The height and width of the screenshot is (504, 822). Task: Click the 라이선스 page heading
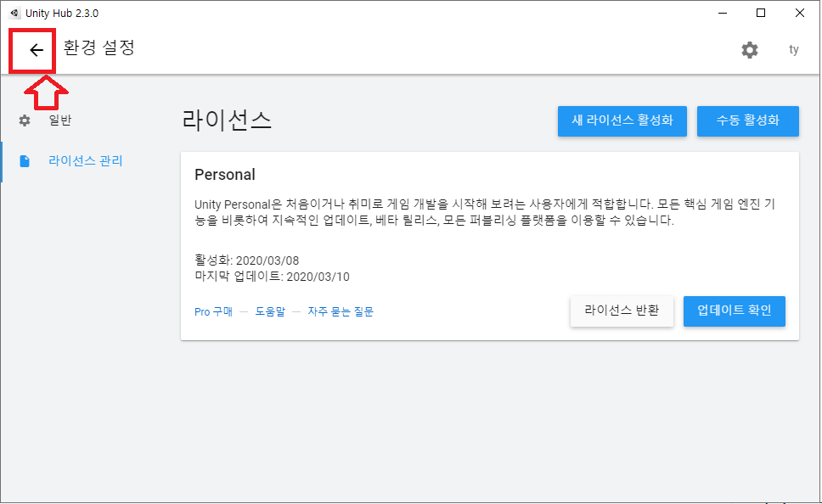227,120
